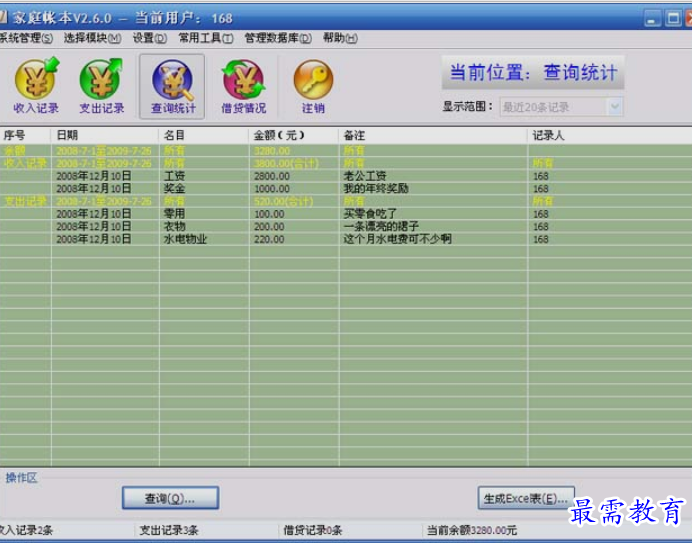
Task: Click the 支出记录3条 status bar entry
Action: [x=169, y=530]
